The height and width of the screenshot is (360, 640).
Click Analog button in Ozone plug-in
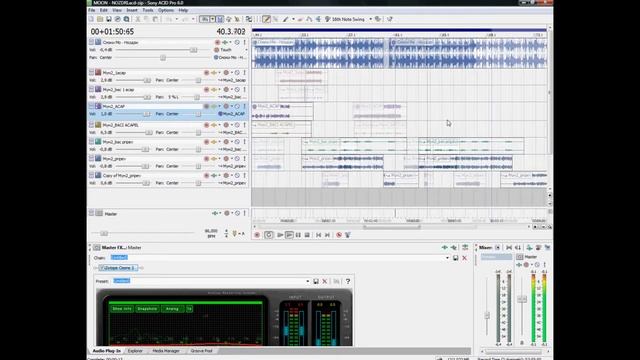pyautogui.click(x=172, y=309)
